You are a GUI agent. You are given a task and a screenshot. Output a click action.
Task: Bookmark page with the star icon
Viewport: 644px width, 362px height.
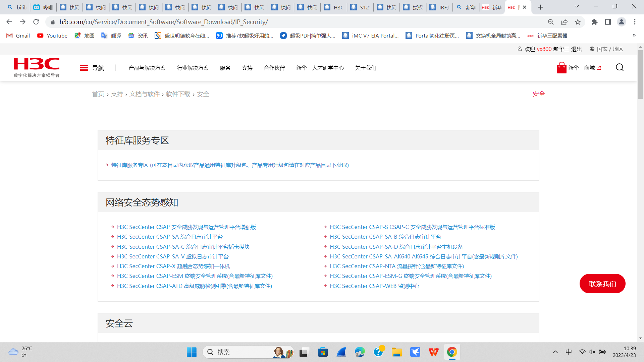click(578, 22)
